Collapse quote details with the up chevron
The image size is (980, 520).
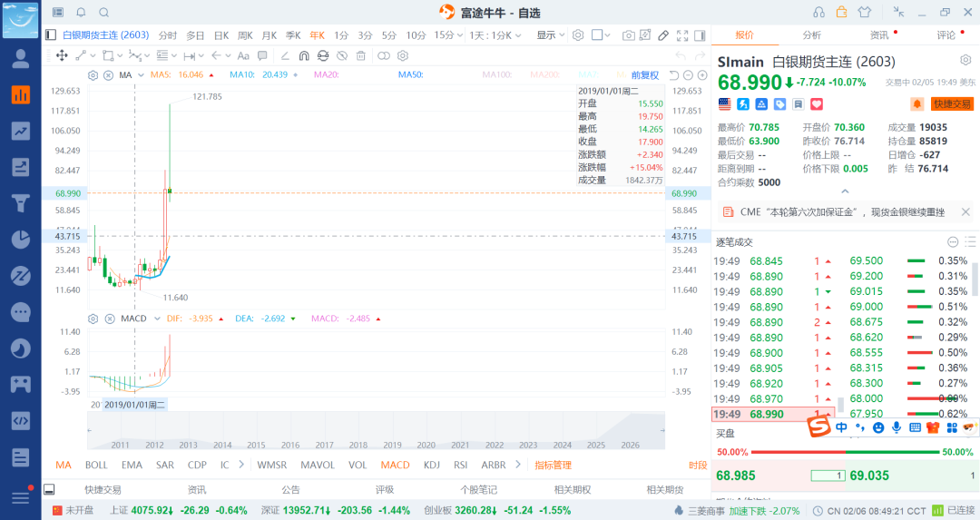click(x=845, y=191)
